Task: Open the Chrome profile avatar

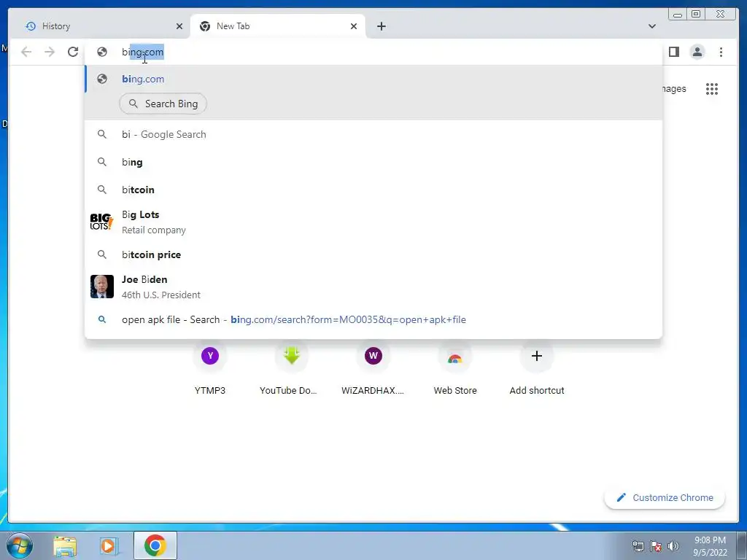Action: pyautogui.click(x=697, y=52)
